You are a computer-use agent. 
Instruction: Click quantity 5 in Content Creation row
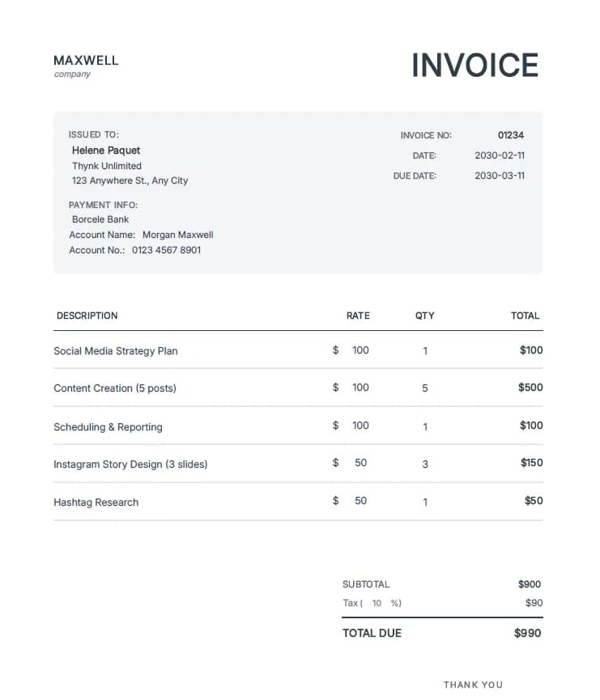tap(425, 388)
